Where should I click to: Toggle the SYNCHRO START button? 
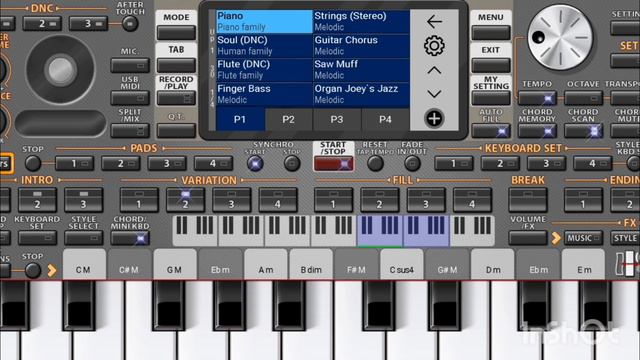click(255, 164)
